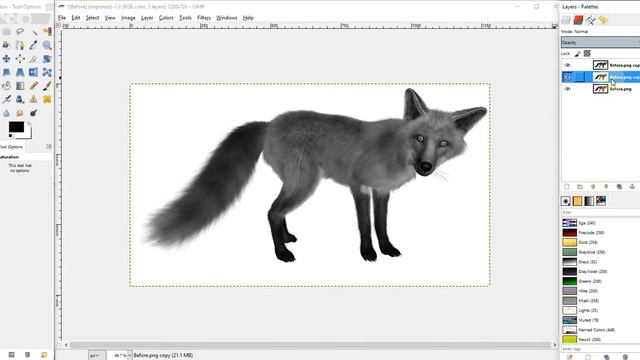Select the Smudge tool
Screen dimensions: 640x360
[20, 113]
